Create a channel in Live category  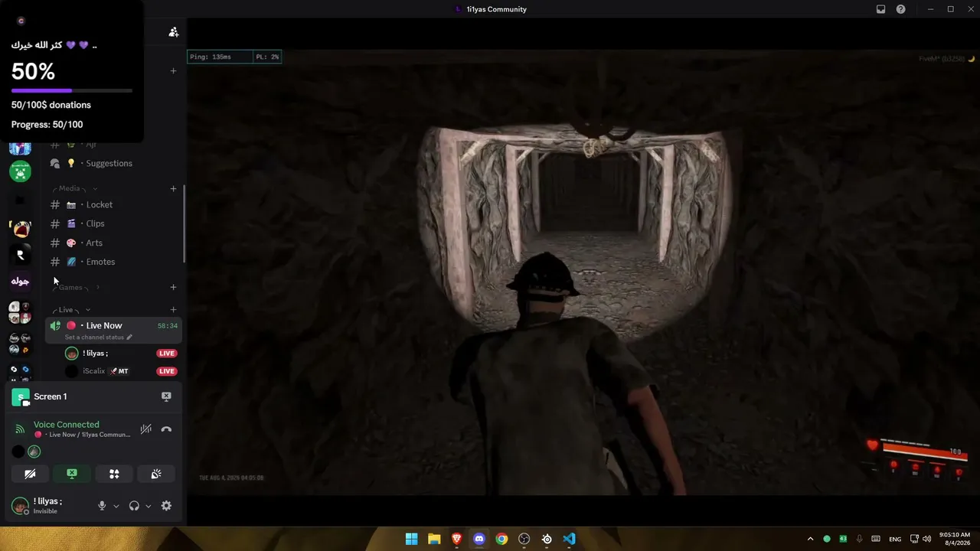coord(173,310)
